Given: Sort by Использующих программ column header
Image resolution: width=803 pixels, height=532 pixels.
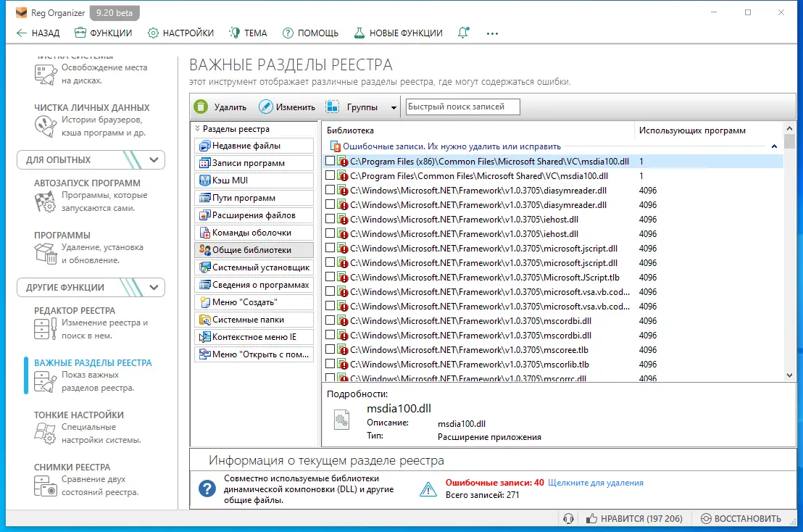Looking at the screenshot, I should [708, 130].
